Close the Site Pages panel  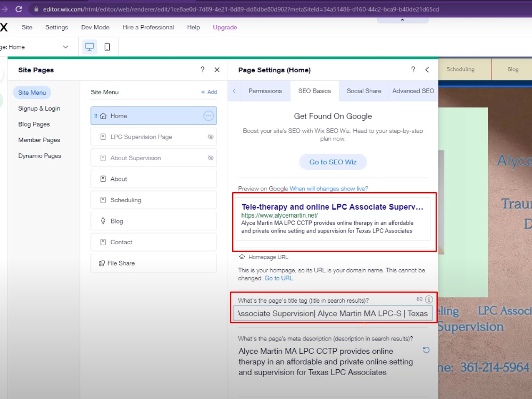(217, 70)
